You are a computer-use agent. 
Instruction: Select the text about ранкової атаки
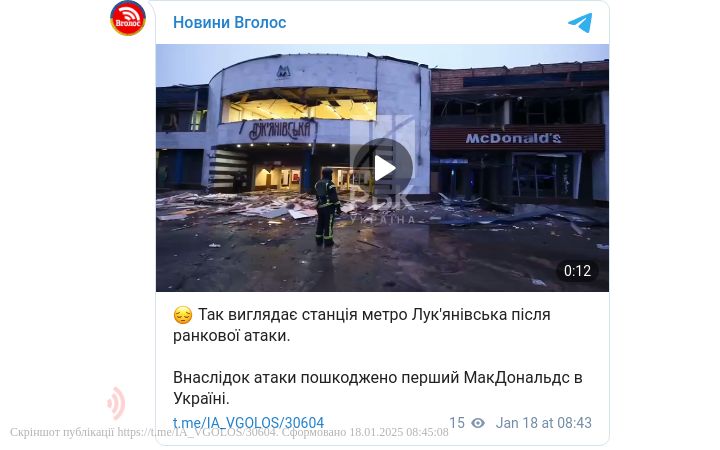click(x=361, y=325)
